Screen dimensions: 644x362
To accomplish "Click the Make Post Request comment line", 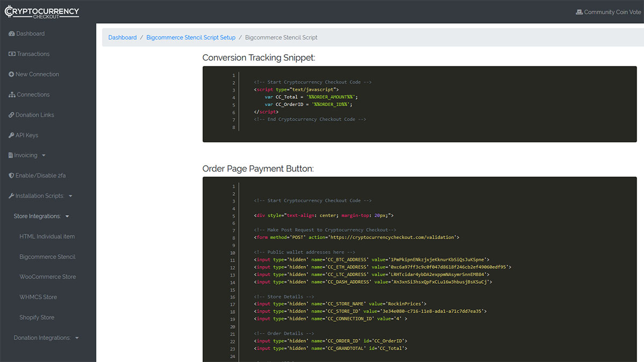I will pos(325,230).
